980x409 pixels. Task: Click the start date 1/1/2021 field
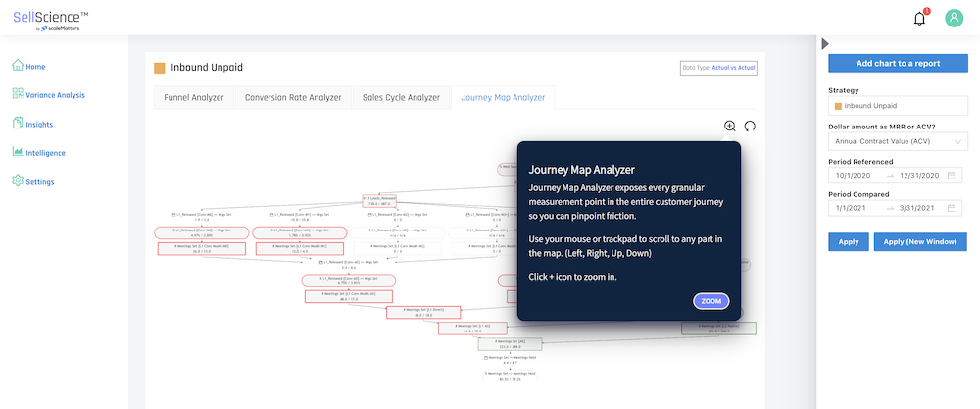click(852, 208)
